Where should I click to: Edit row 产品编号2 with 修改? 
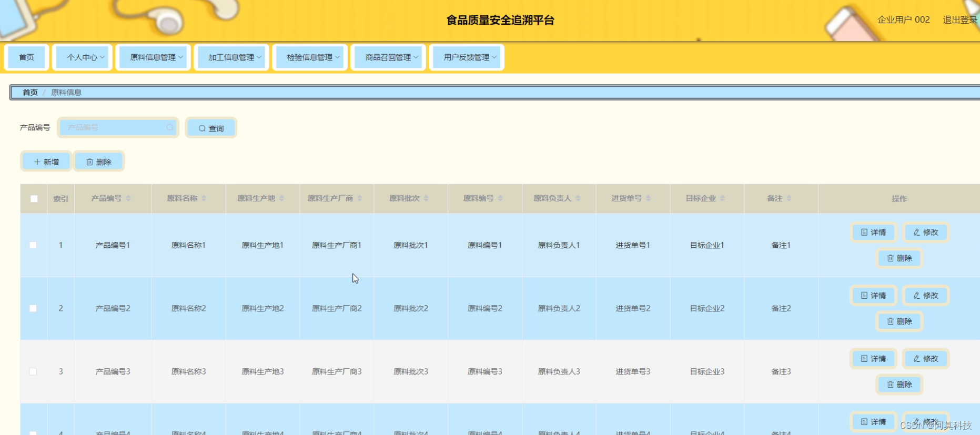(926, 295)
